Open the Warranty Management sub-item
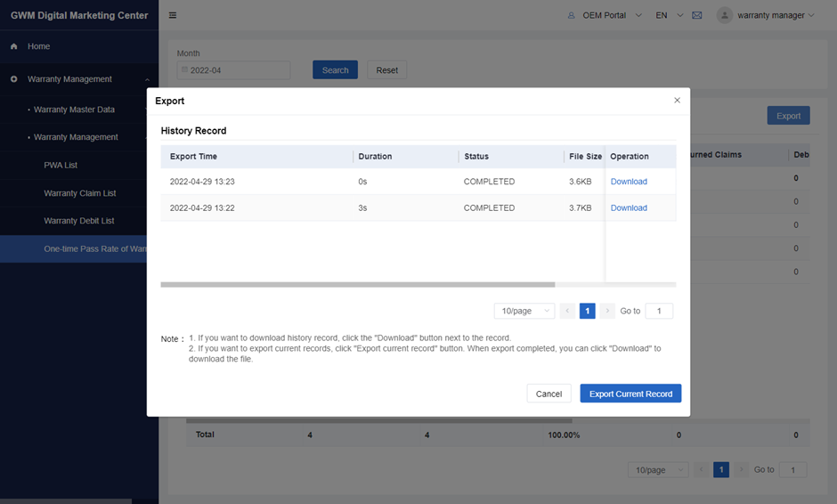 pyautogui.click(x=76, y=137)
